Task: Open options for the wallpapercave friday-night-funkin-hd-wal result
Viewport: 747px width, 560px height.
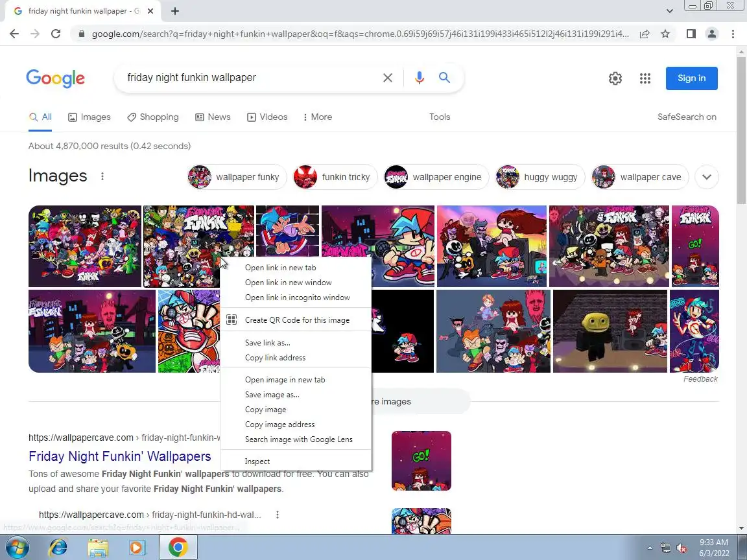Action: 278,515
